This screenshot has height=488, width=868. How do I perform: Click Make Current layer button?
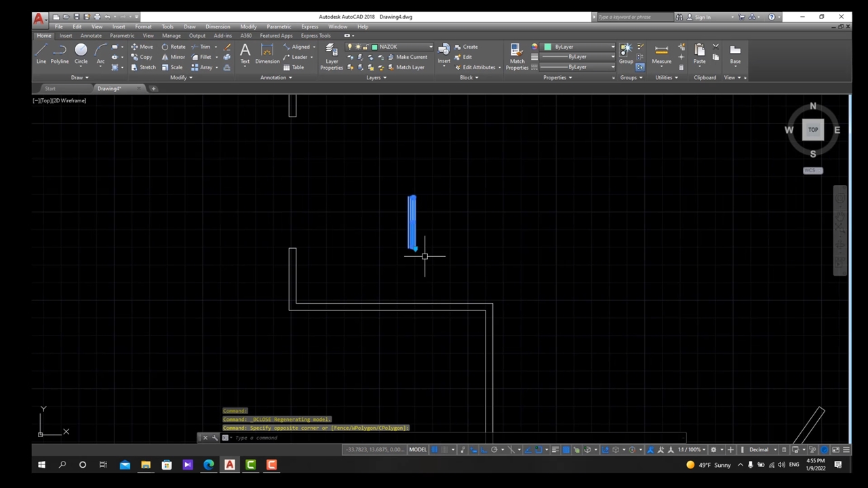(x=407, y=57)
